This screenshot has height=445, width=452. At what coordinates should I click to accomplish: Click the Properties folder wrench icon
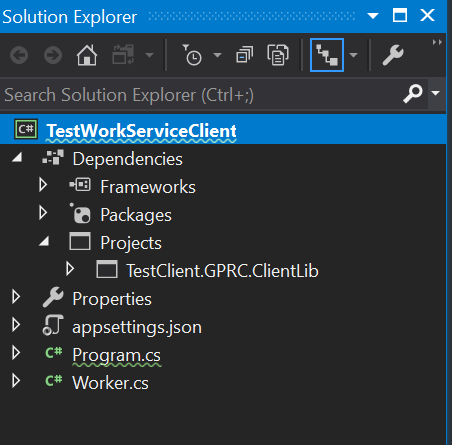pyautogui.click(x=53, y=297)
